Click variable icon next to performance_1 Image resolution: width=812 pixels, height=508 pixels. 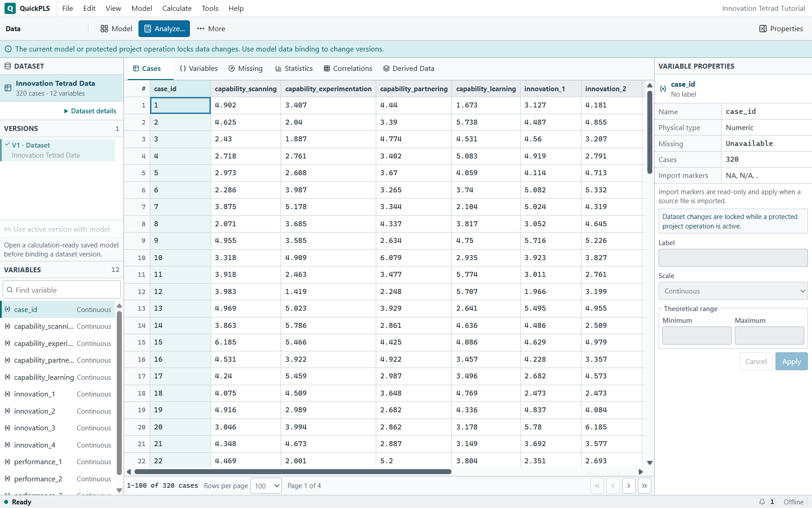tap(8, 461)
